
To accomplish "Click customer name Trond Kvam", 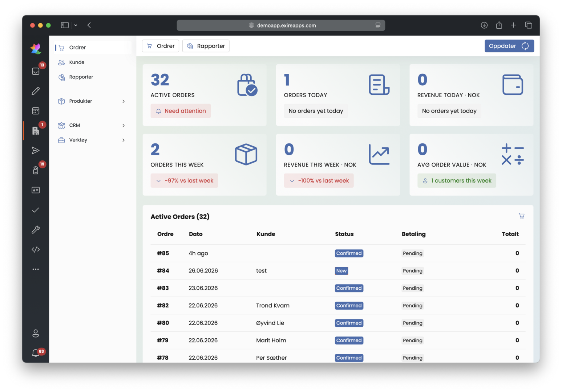I will [x=273, y=306].
